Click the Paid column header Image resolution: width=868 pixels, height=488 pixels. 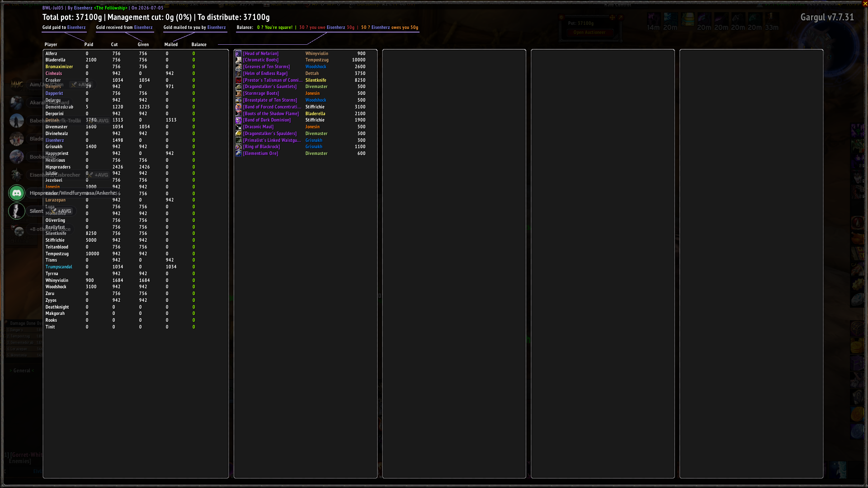pos(89,44)
